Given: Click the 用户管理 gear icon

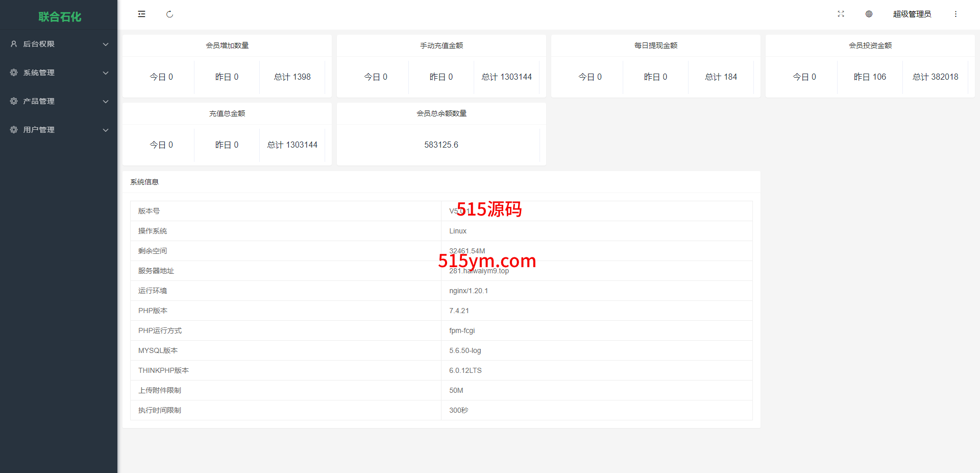Looking at the screenshot, I should [14, 130].
